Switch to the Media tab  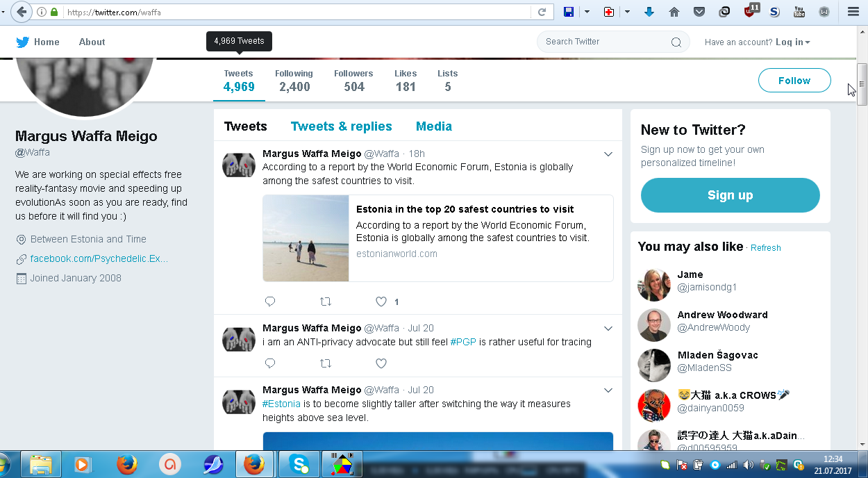point(434,126)
